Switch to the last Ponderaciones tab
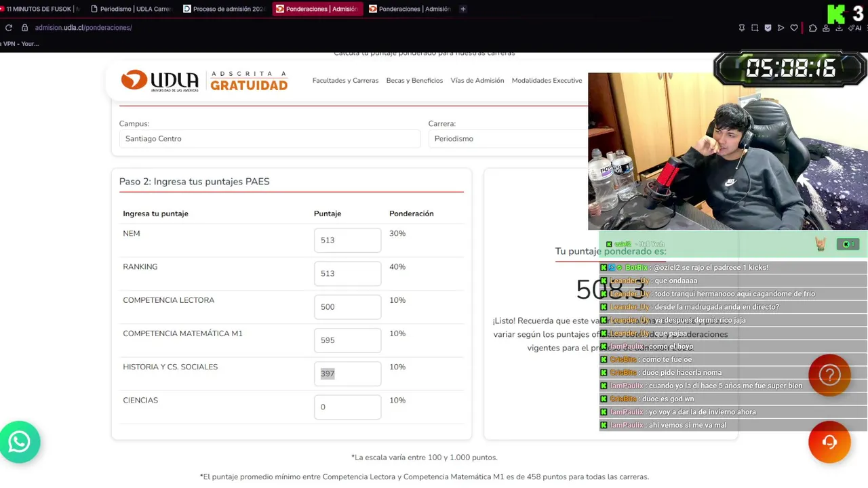The height and width of the screenshot is (488, 868). (410, 9)
